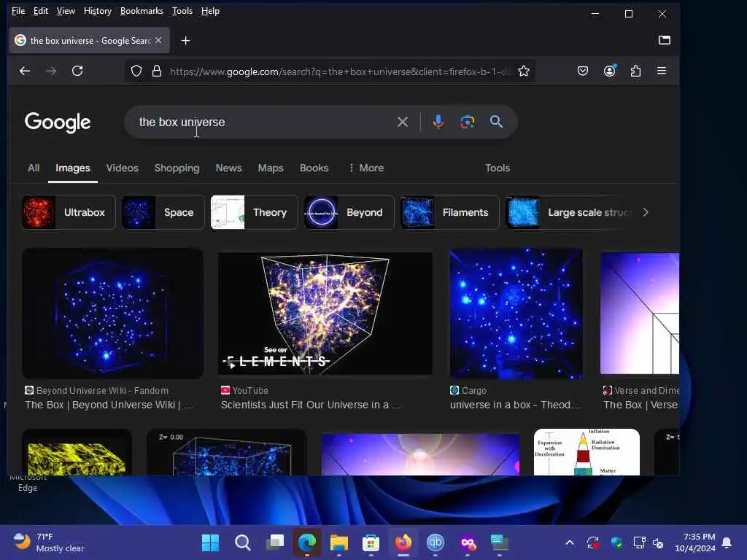This screenshot has width=747, height=560.
Task: Filter images by the Filaments chip
Action: pyautogui.click(x=449, y=212)
